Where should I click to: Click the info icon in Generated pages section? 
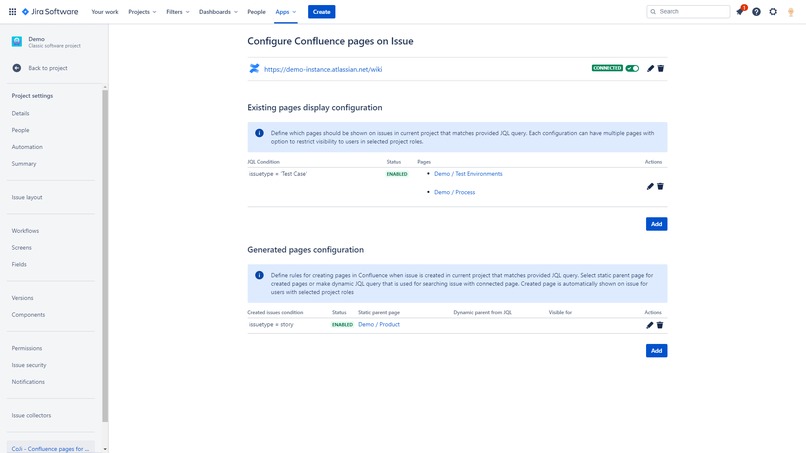(259, 275)
